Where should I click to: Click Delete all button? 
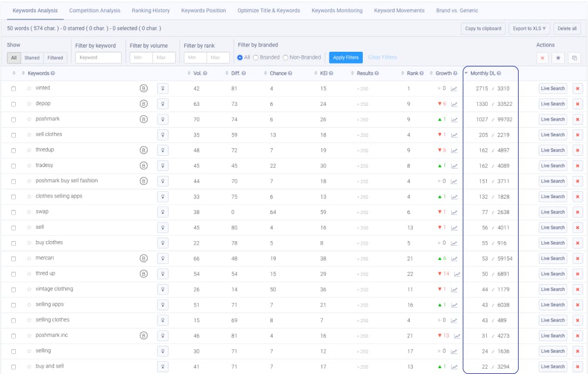[567, 28]
